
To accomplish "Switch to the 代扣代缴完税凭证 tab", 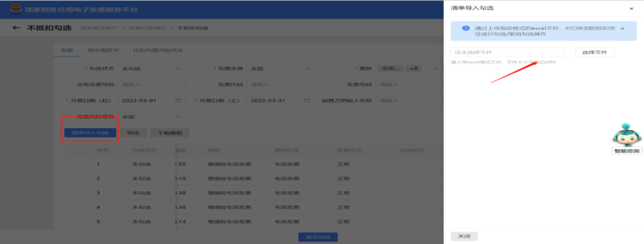I will point(157,50).
